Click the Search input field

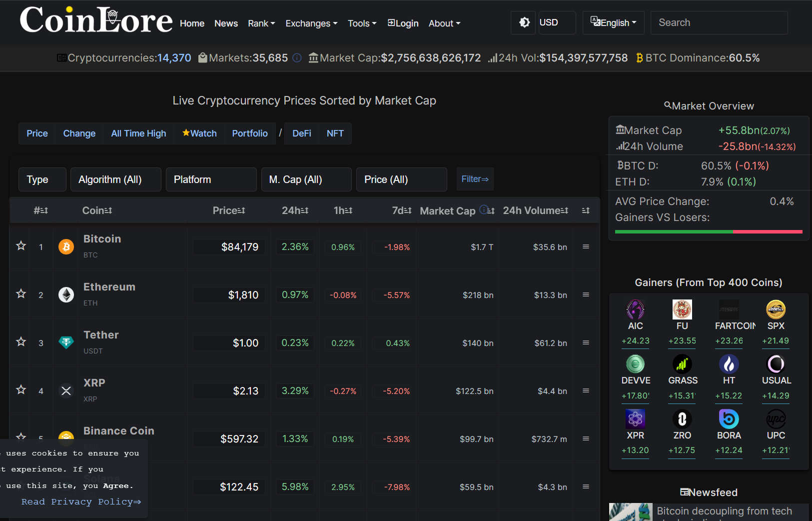pyautogui.click(x=719, y=22)
